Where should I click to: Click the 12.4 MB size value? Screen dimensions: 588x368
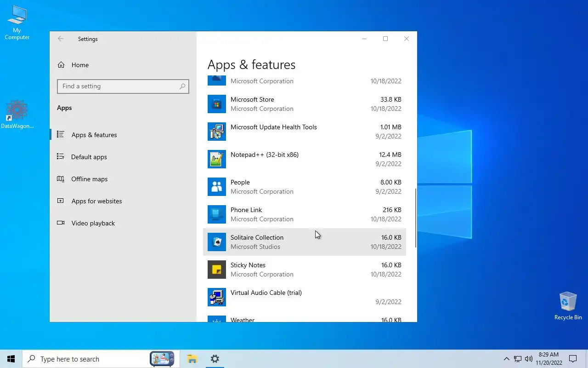tap(390, 155)
